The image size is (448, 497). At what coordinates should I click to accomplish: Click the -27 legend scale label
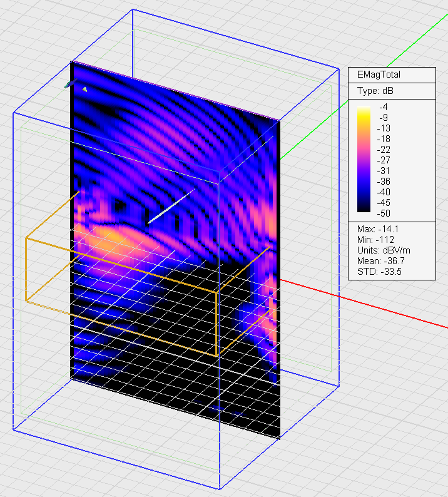click(x=385, y=161)
